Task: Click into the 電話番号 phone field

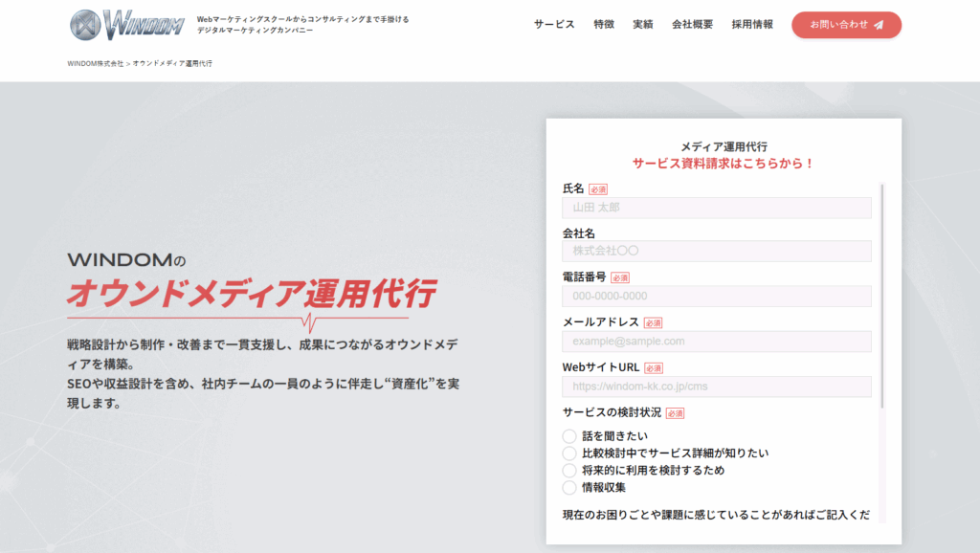Action: pyautogui.click(x=716, y=297)
